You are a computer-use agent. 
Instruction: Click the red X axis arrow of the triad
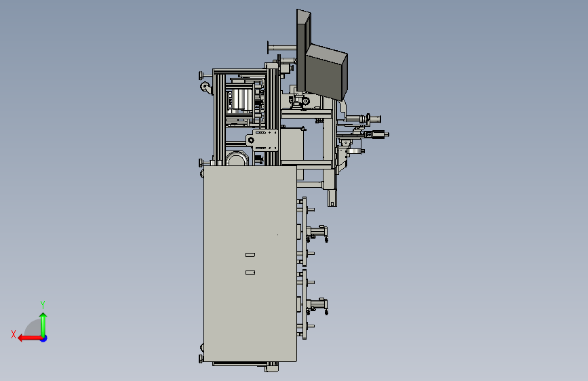(29, 338)
